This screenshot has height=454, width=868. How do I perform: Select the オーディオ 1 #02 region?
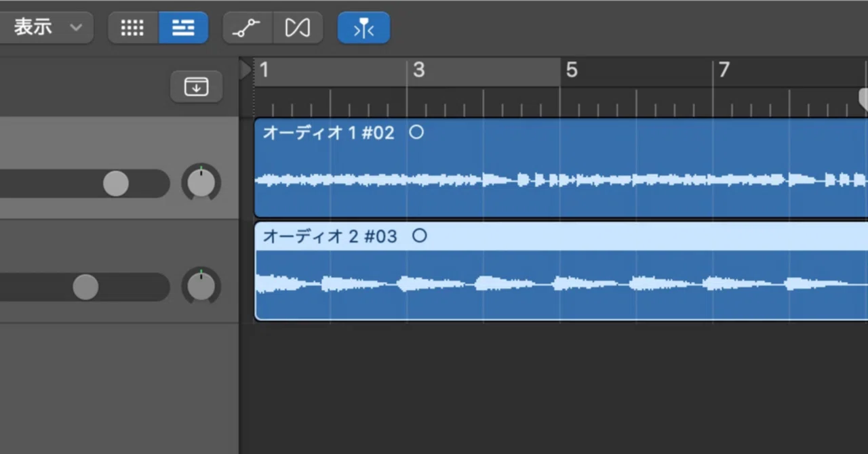pyautogui.click(x=561, y=168)
